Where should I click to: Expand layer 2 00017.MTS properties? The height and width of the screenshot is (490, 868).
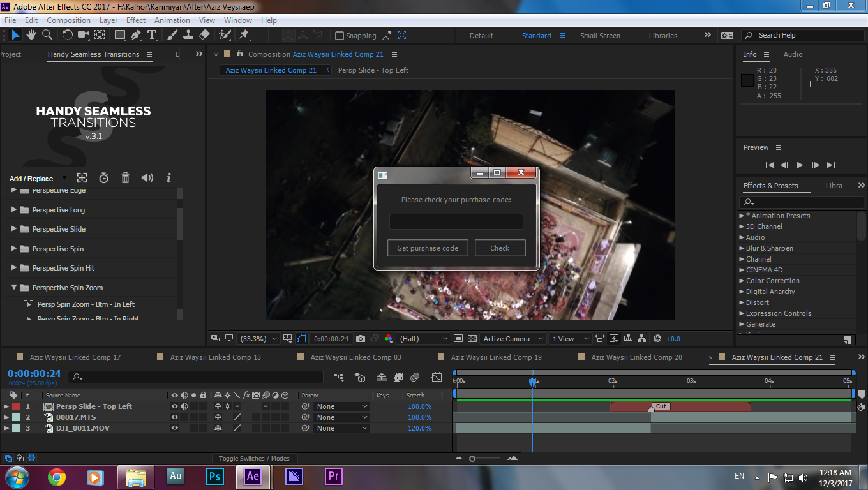coord(6,417)
